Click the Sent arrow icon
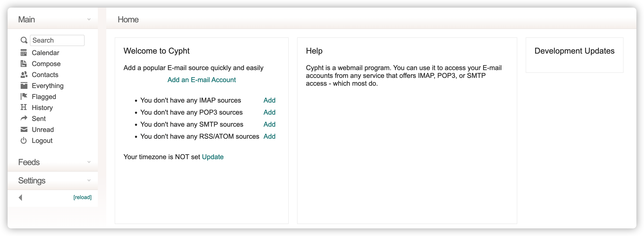The height and width of the screenshot is (236, 644). [24, 118]
